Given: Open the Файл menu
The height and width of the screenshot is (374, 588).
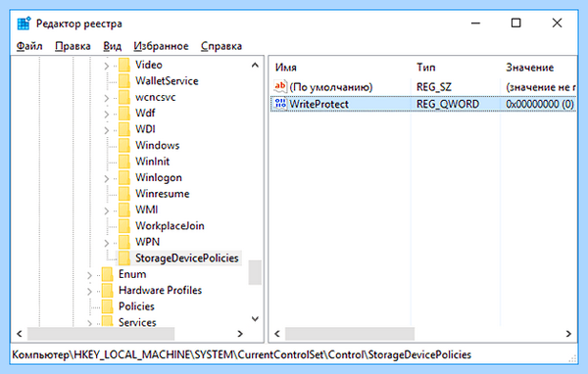Looking at the screenshot, I should tap(29, 46).
